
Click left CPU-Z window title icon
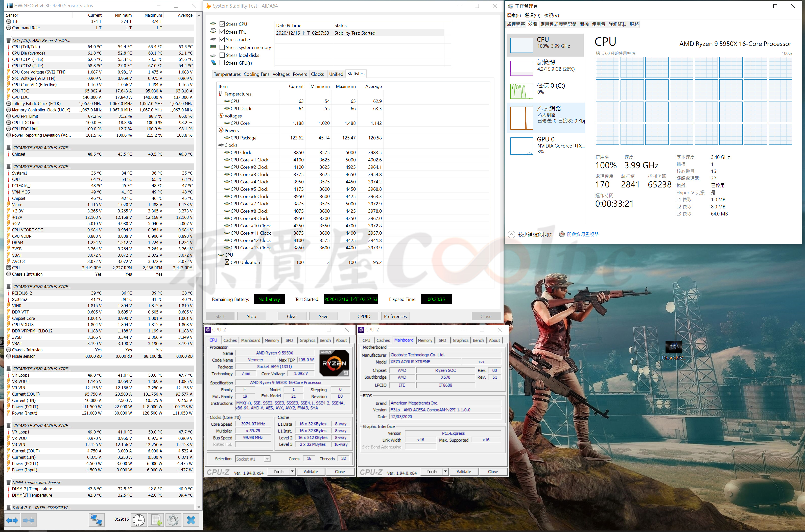point(208,330)
